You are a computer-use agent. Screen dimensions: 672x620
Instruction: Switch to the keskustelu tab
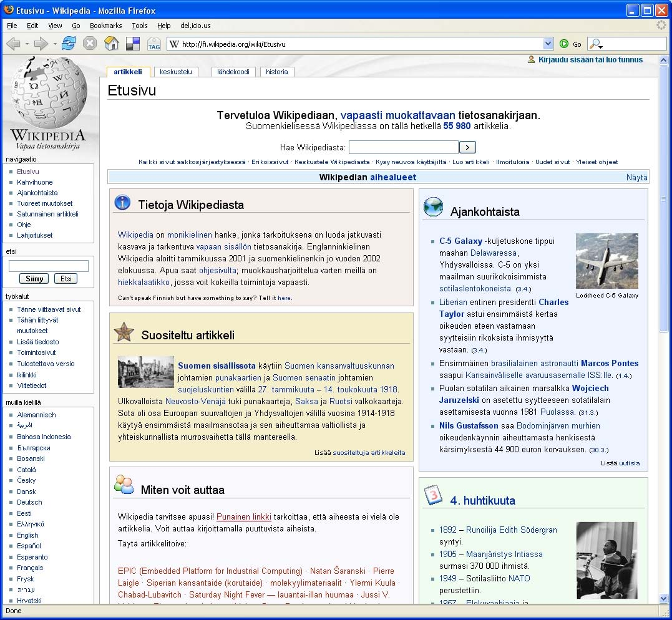(x=176, y=72)
